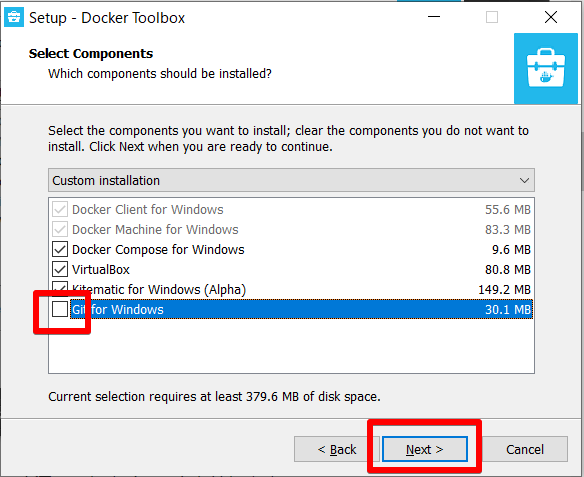Click the 9.6 MB size value
Image resolution: width=584 pixels, height=477 pixels.
pyautogui.click(x=511, y=249)
